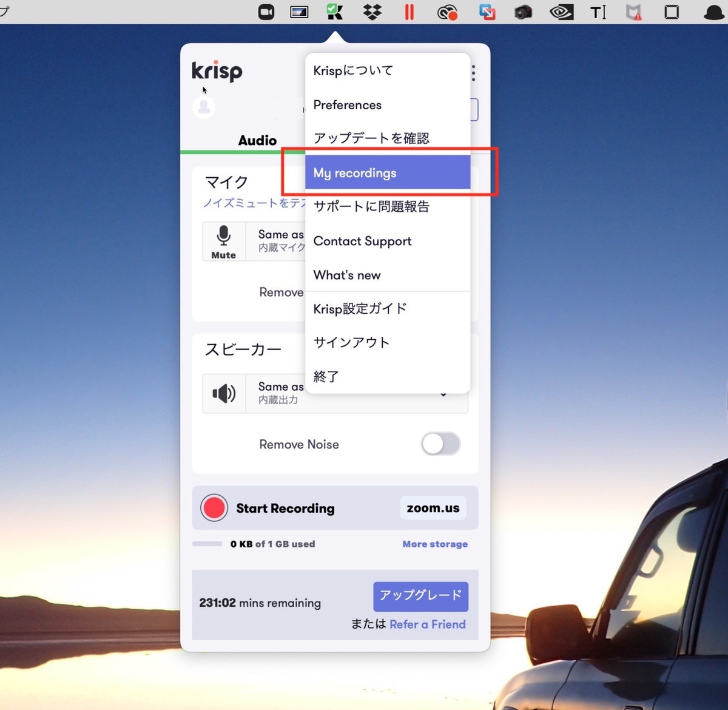This screenshot has height=710, width=728.
Task: Click the dark camera icon in menu bar
Action: pos(523,12)
